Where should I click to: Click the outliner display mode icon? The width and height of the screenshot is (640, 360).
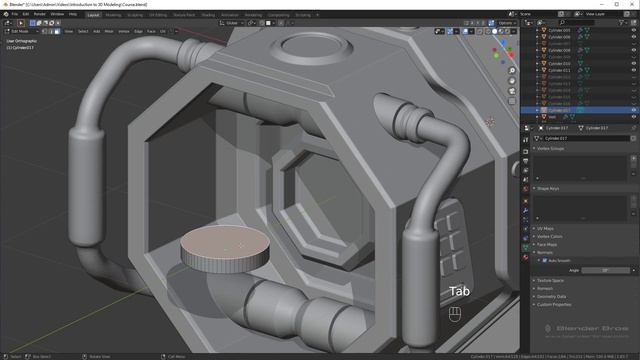click(540, 23)
